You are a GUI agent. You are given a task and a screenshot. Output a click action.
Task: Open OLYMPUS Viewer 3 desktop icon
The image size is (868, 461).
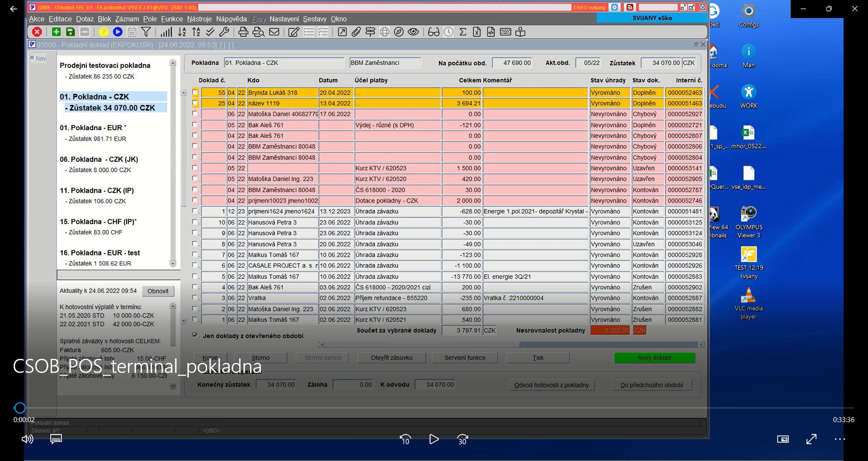(749, 222)
